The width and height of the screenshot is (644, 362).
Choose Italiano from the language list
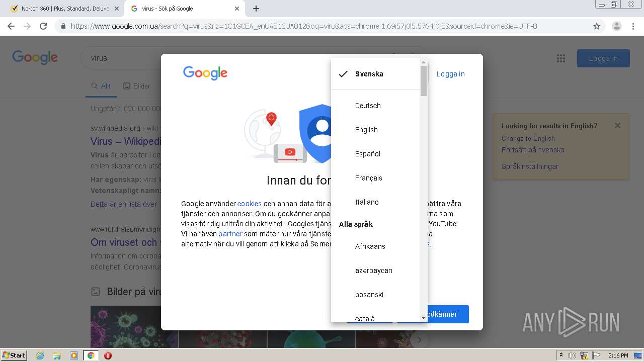click(x=375, y=202)
